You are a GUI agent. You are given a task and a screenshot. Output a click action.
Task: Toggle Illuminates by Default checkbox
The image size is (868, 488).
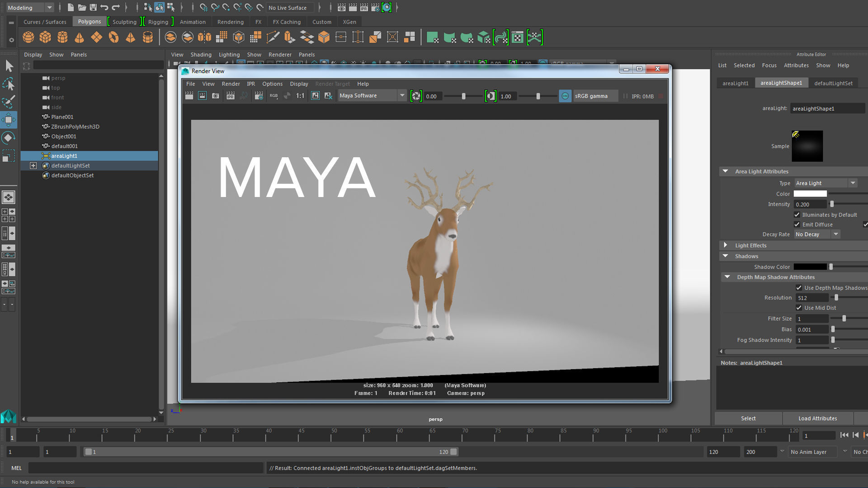[x=797, y=215]
